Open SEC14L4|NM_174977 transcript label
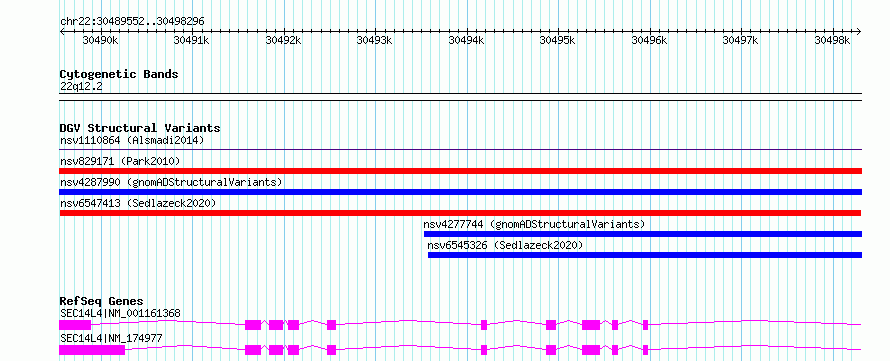 click(111, 338)
